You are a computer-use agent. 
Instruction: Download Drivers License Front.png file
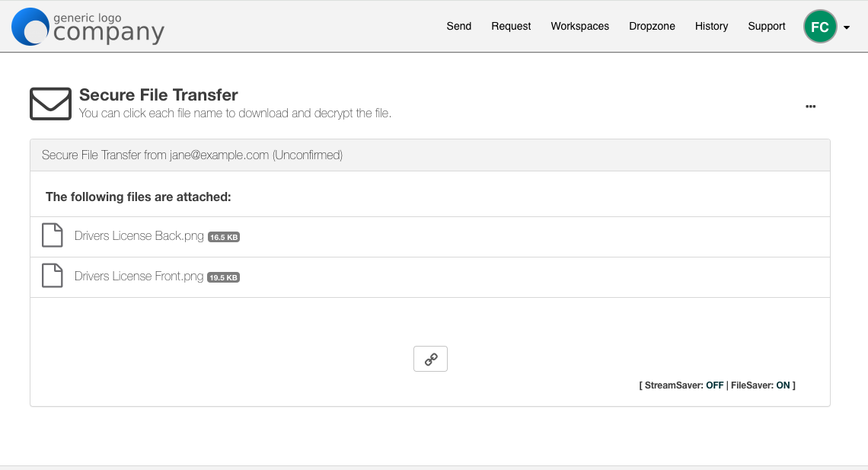pyautogui.click(x=139, y=277)
